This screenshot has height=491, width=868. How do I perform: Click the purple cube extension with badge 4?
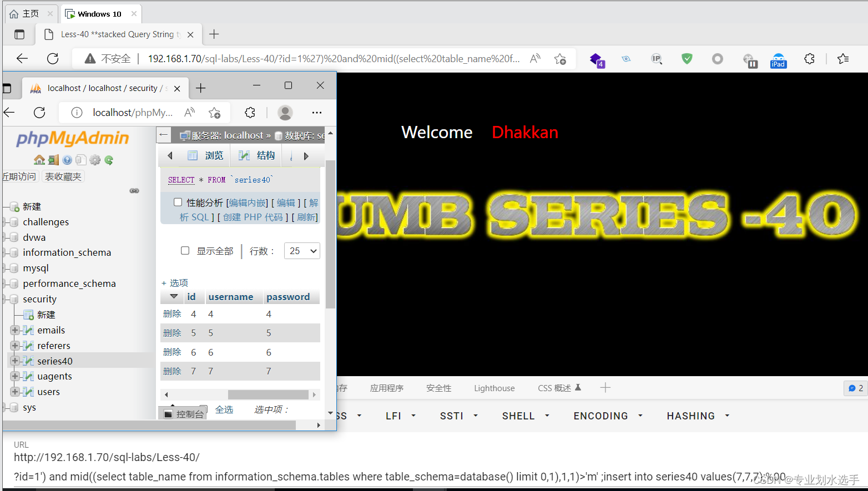(x=597, y=60)
